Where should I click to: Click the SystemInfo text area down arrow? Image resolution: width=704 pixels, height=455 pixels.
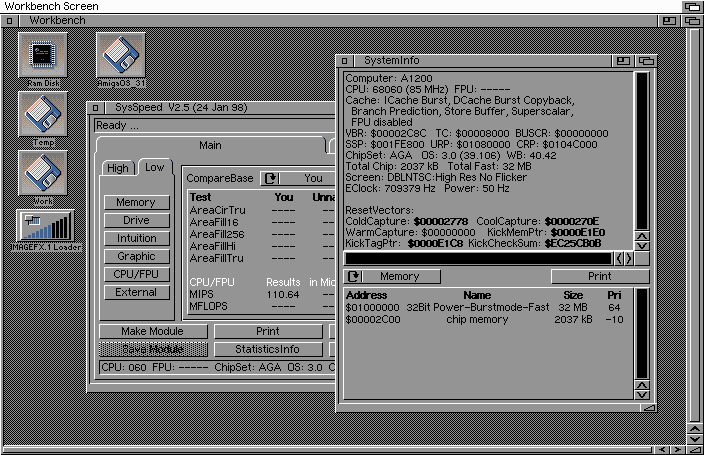pos(642,246)
